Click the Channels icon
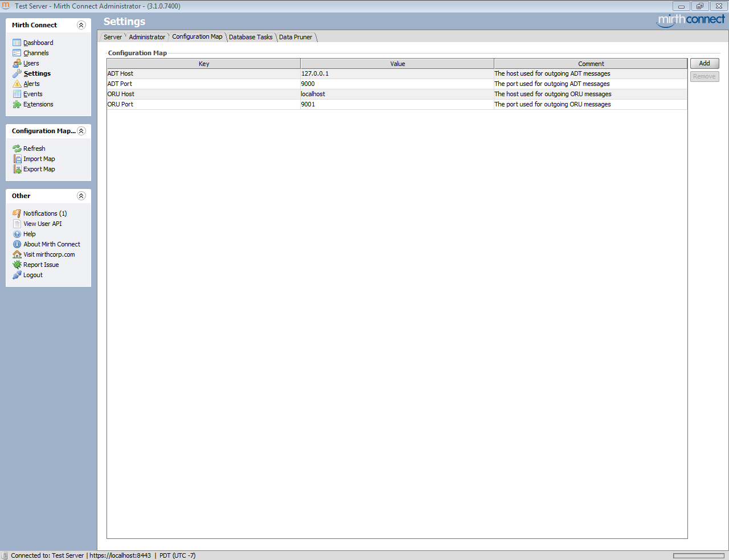 tap(17, 53)
